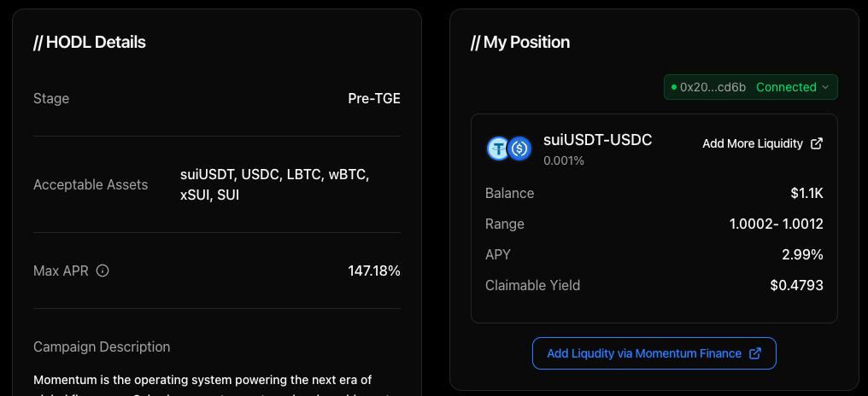This screenshot has height=396, width=868.
Task: Click the Campaign Description heading
Action: click(102, 346)
